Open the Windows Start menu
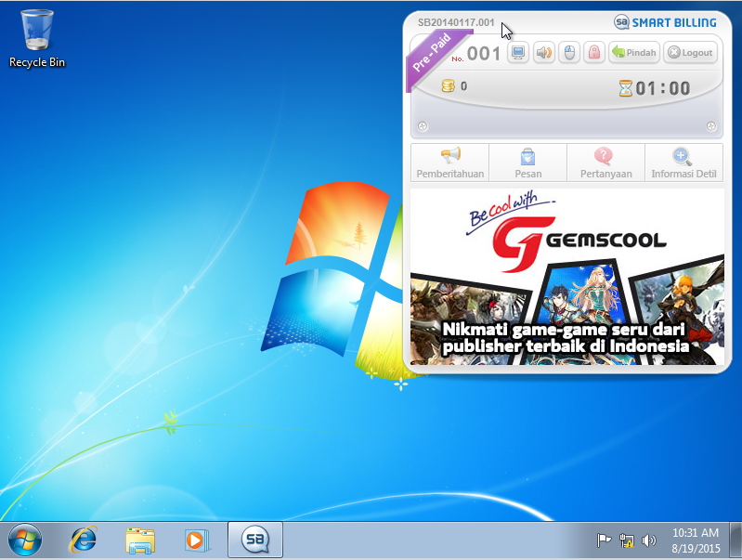This screenshot has height=560, width=742. point(24,540)
